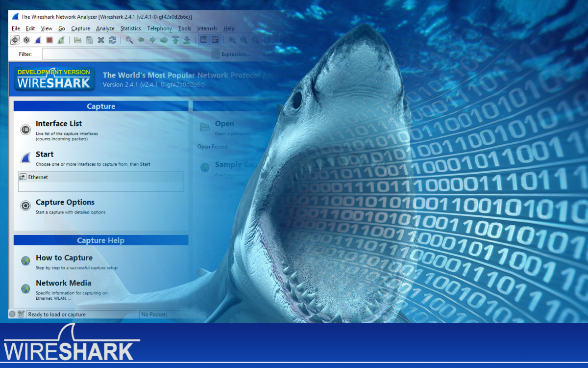Click the globe icon beside How to Capture
This screenshot has width=588, height=368.
point(25,261)
